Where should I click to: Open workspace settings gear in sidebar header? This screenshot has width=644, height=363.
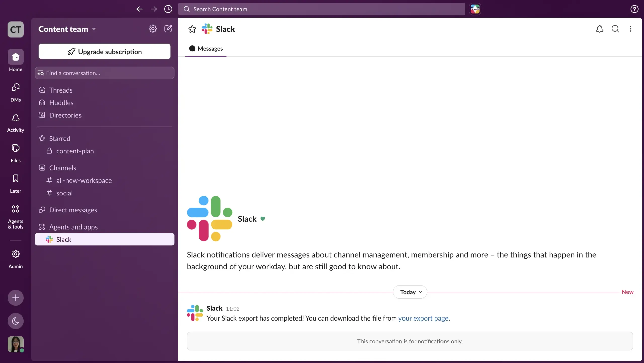click(153, 29)
